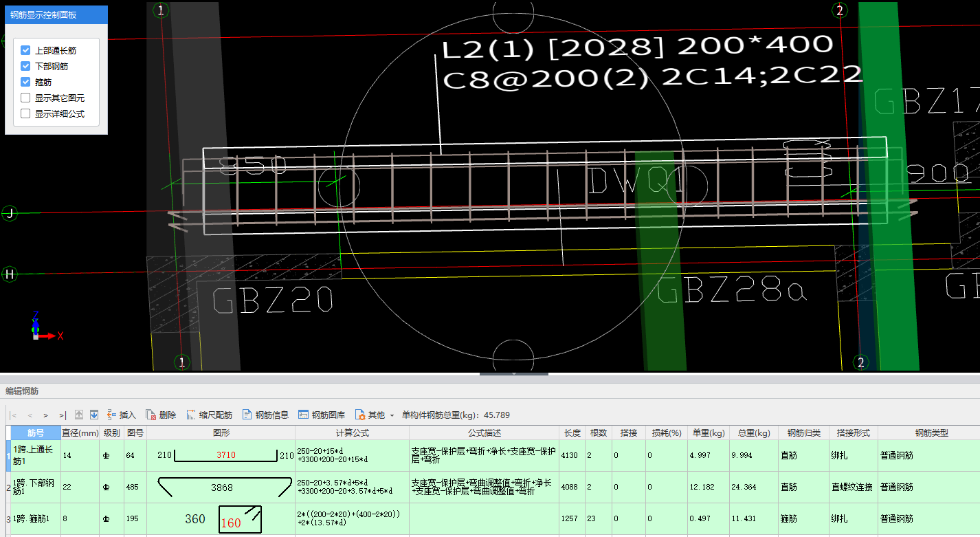This screenshot has height=537, width=980.
Task: Click DWQ1 wall label
Action: pos(637,180)
